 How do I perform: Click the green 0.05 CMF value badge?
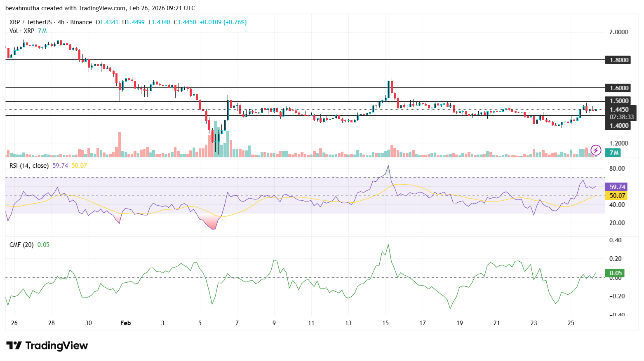(615, 273)
